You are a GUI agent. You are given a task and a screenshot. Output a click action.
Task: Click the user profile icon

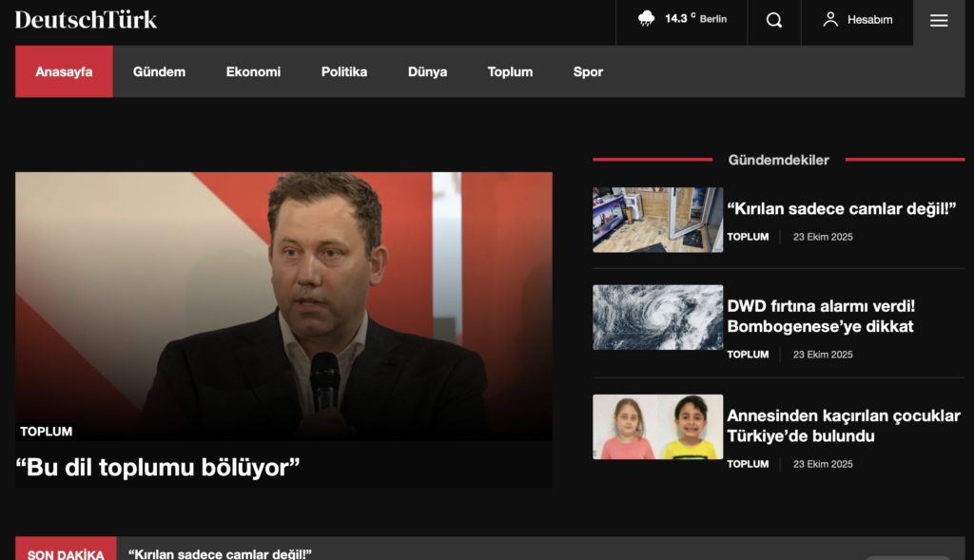point(830,19)
